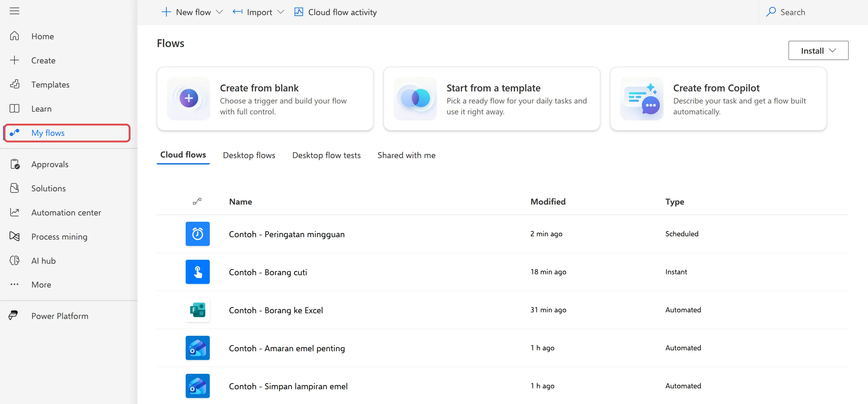Open the Install dropdown button

click(x=818, y=51)
